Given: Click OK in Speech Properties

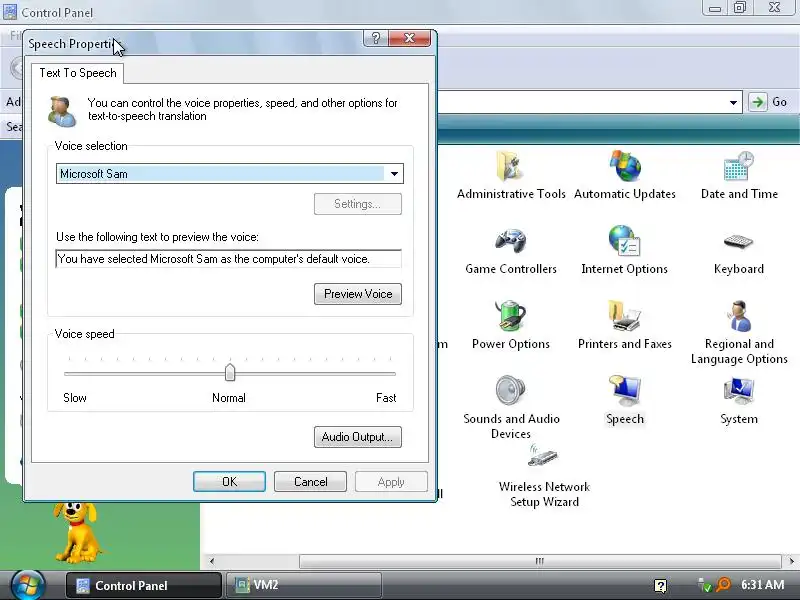Looking at the screenshot, I should coord(229,482).
